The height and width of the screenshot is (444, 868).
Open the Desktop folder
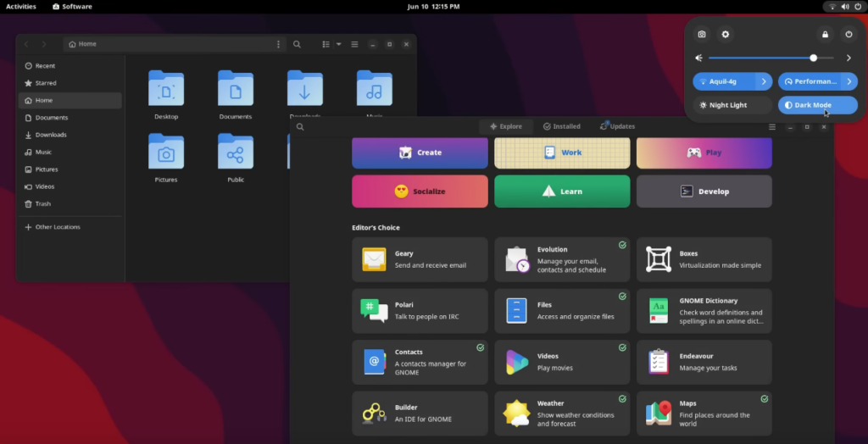click(166, 94)
